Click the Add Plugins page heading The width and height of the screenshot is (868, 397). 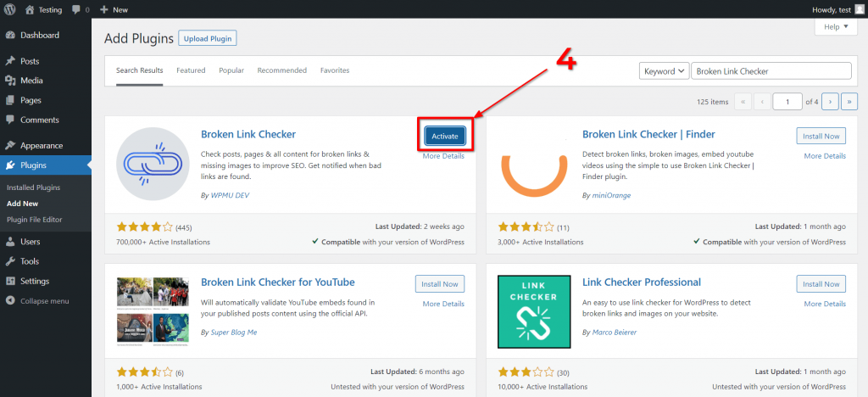[x=138, y=39]
